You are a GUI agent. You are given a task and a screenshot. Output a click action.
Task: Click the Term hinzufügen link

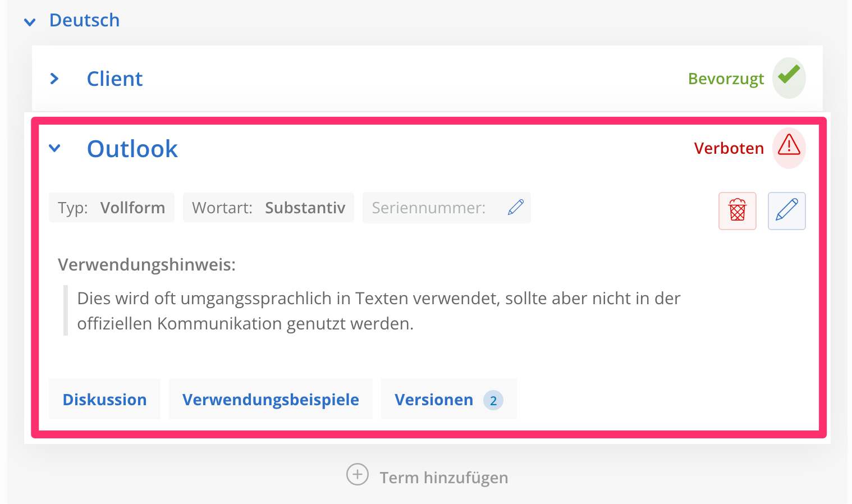point(444,478)
